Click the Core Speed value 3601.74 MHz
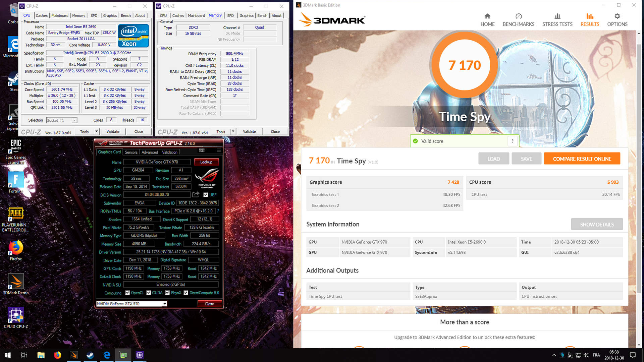The image size is (644, 362). pyautogui.click(x=62, y=89)
